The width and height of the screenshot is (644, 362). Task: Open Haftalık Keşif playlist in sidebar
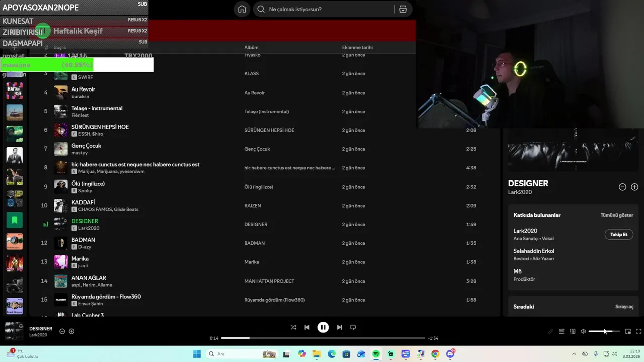(x=14, y=90)
